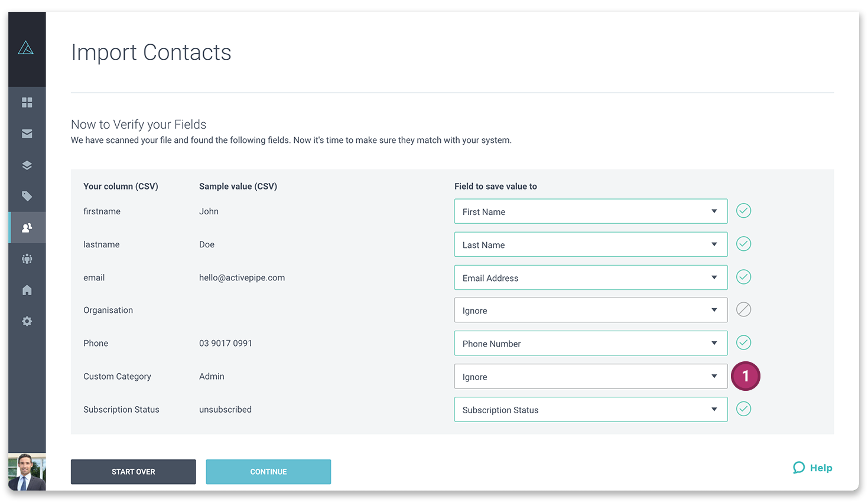Click the Import Contacts page title
The height and width of the screenshot is (503, 868).
[x=151, y=53]
